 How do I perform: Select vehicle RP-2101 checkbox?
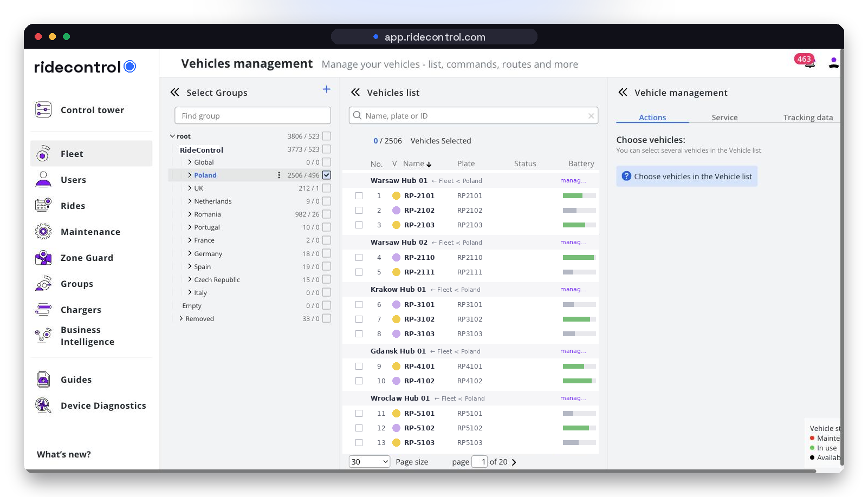[359, 195]
